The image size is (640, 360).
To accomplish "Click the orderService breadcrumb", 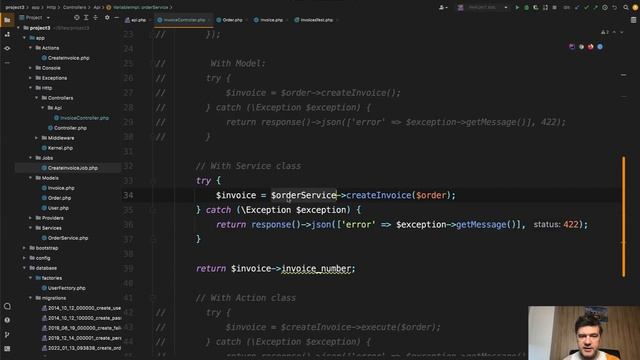I will [x=138, y=7].
